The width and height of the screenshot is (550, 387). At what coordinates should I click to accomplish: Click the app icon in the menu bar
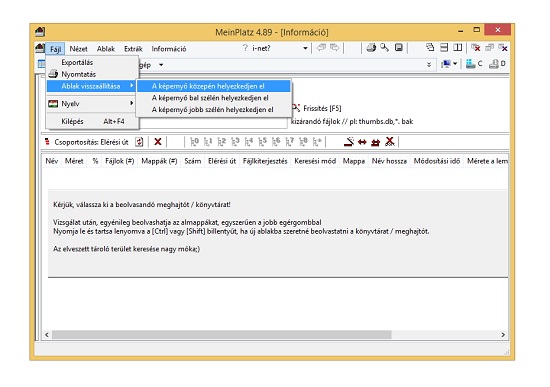(40, 48)
